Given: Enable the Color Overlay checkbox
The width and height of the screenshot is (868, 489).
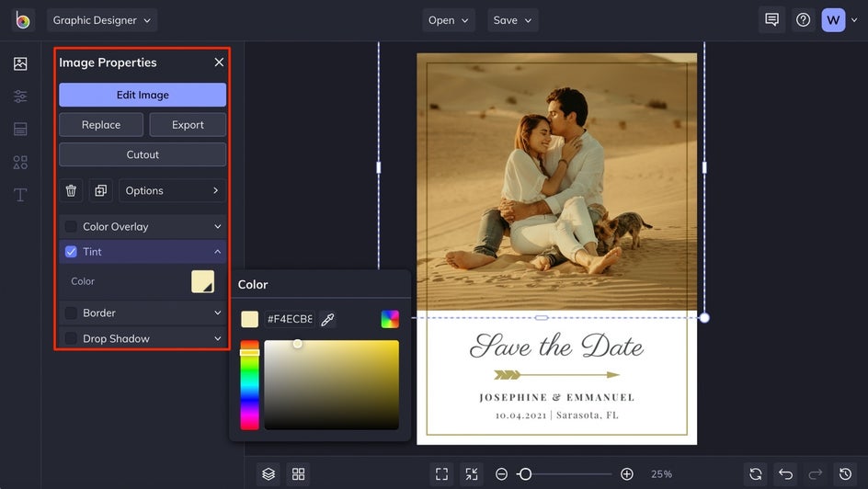Looking at the screenshot, I should coord(71,226).
